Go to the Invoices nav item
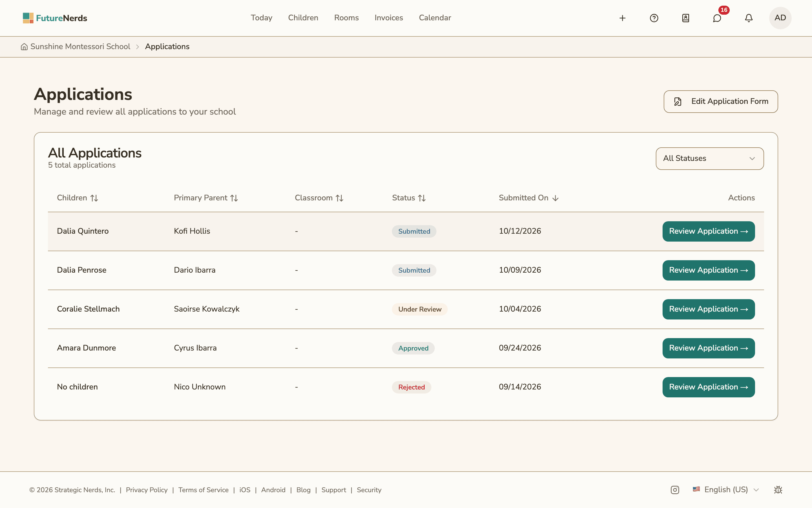Screen dimensions: 812x508 pyautogui.click(x=389, y=18)
